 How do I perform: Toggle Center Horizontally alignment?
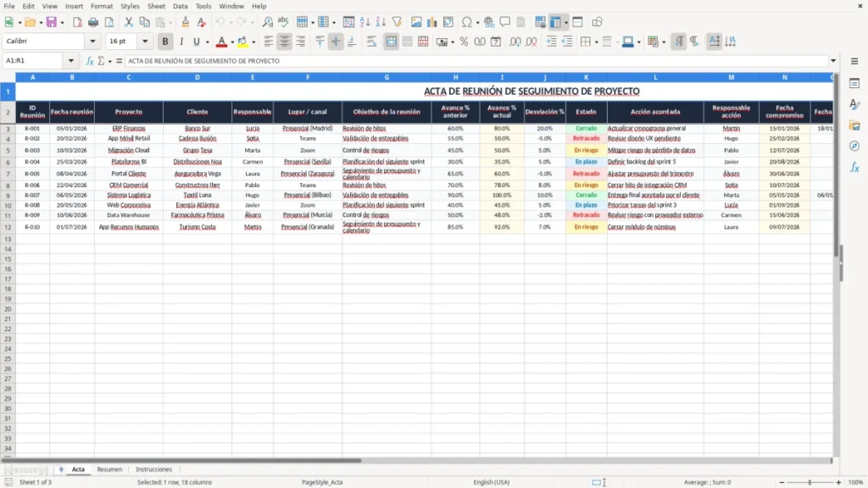pyautogui.click(x=285, y=42)
